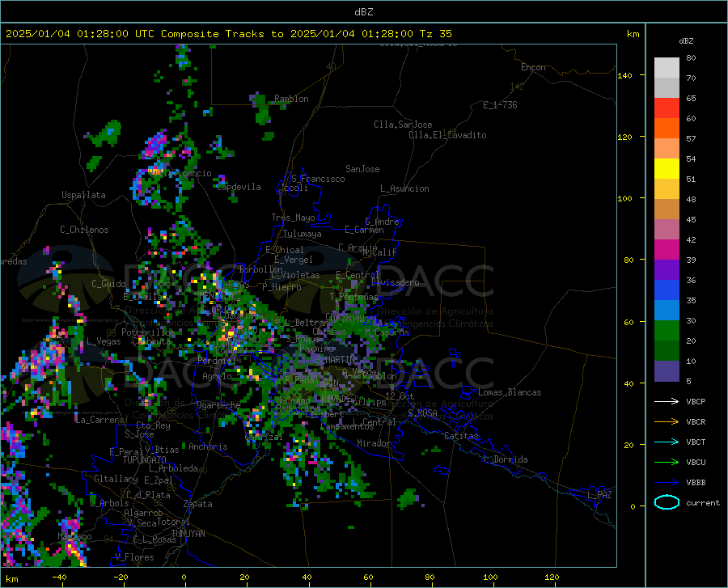Screen dimensions: 728x588
Task: Click the green VBCU arrow icon
Action: pos(667,463)
